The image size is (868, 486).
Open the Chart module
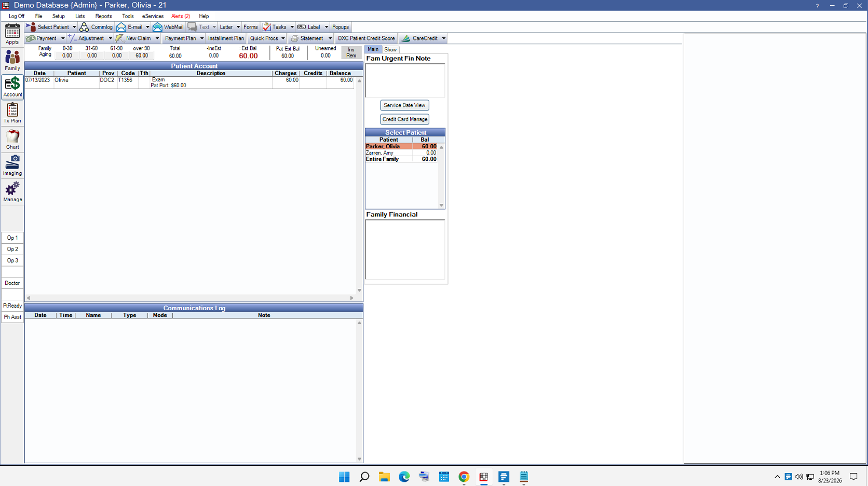12,140
